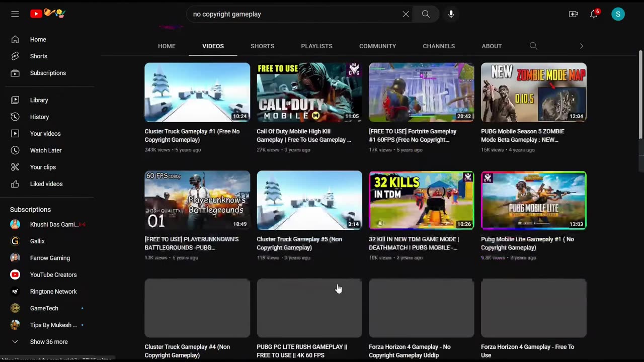The image size is (644, 362).
Task: Switch to the CHANNELS tab
Action: pos(439,46)
